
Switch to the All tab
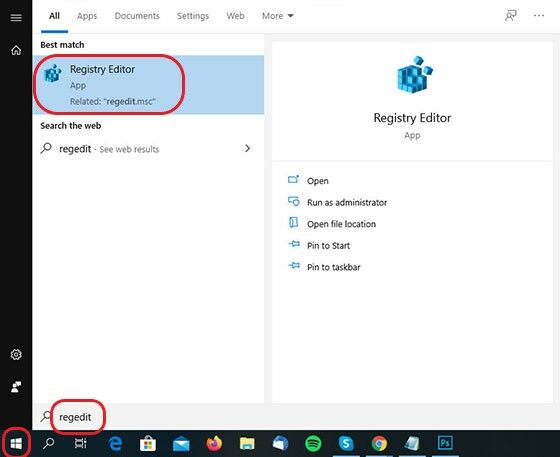click(x=54, y=16)
